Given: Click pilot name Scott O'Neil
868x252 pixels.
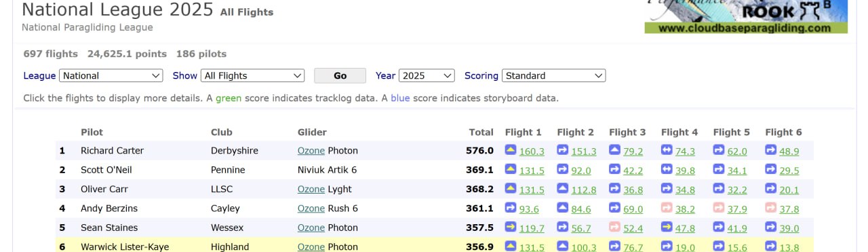Looking at the screenshot, I should click(x=105, y=170).
